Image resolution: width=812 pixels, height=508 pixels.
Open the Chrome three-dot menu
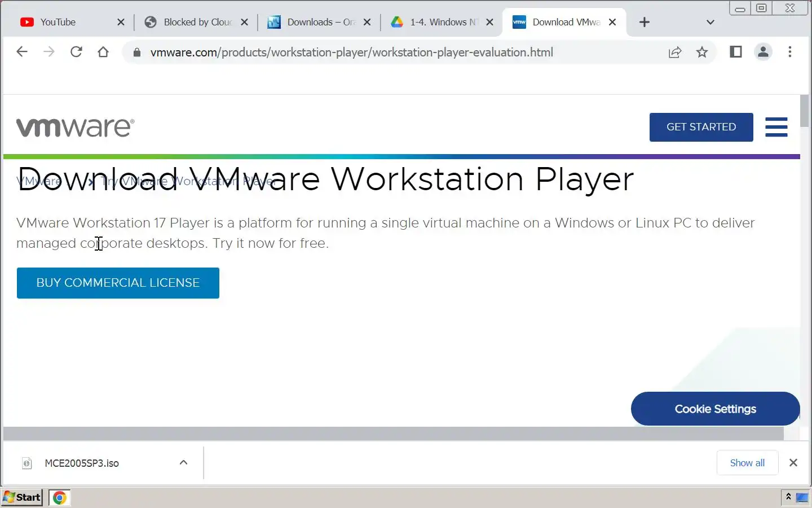tap(790, 52)
